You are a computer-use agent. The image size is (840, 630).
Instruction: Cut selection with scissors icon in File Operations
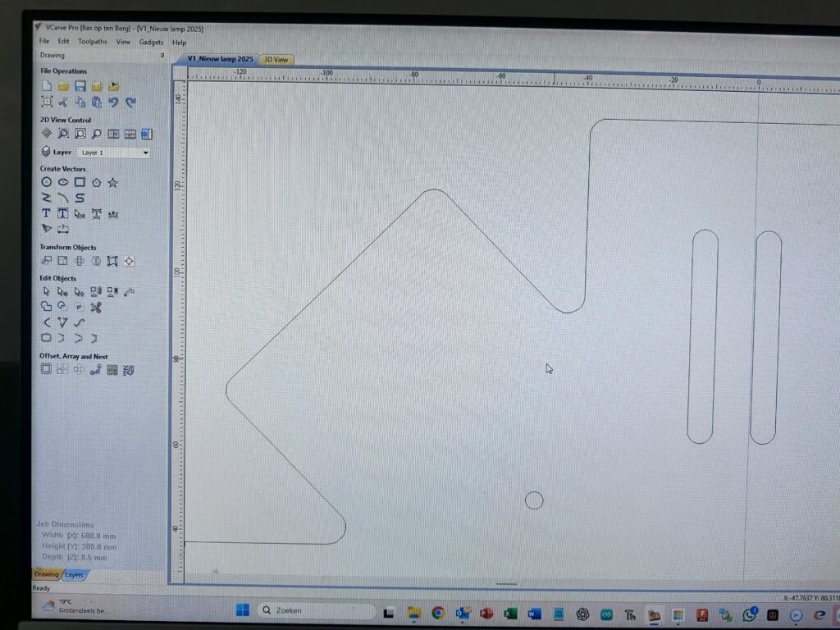[63, 102]
